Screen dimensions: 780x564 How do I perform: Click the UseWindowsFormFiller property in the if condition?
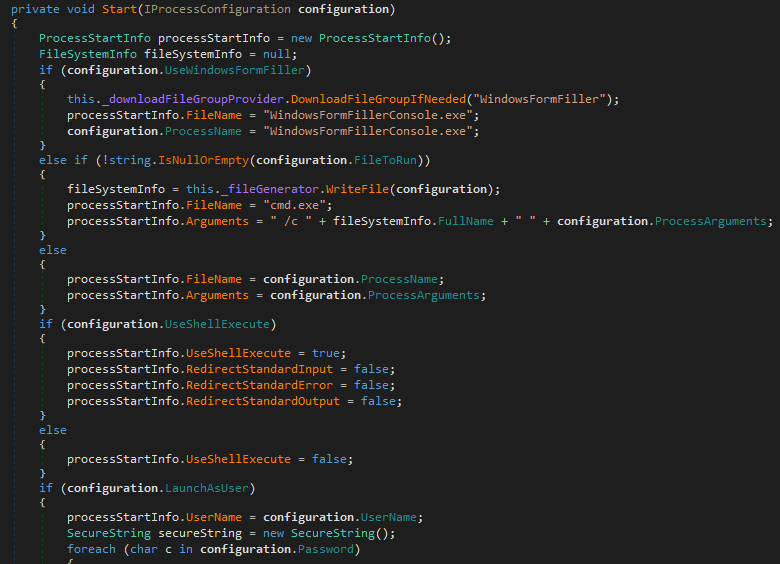(234, 70)
